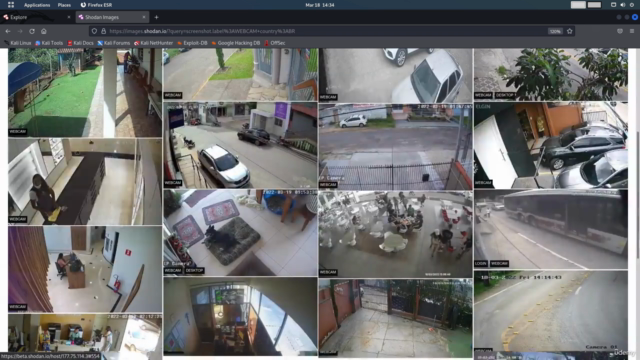Open the woman at reception counter image
The width and height of the screenshot is (640, 360).
(85, 182)
